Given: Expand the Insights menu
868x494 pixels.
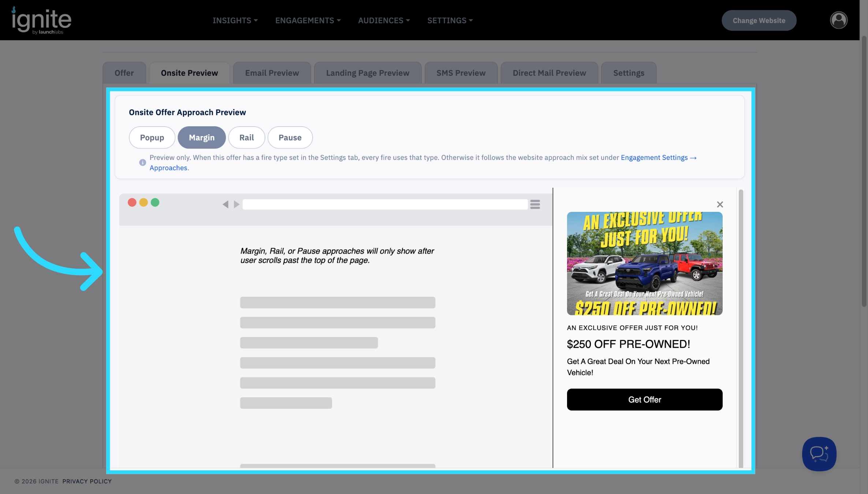Looking at the screenshot, I should [x=235, y=20].
